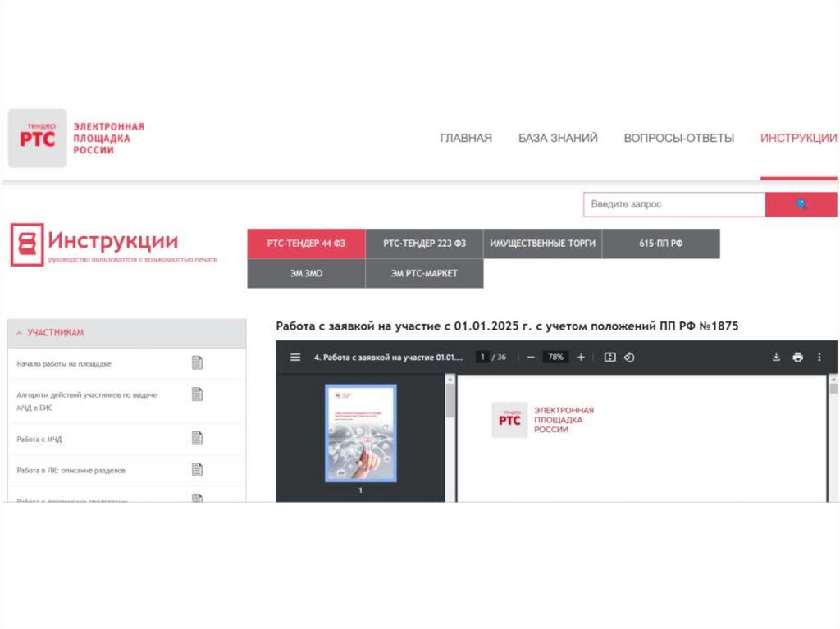The image size is (840, 629).
Task: Click the PDF page number field
Action: (x=482, y=358)
